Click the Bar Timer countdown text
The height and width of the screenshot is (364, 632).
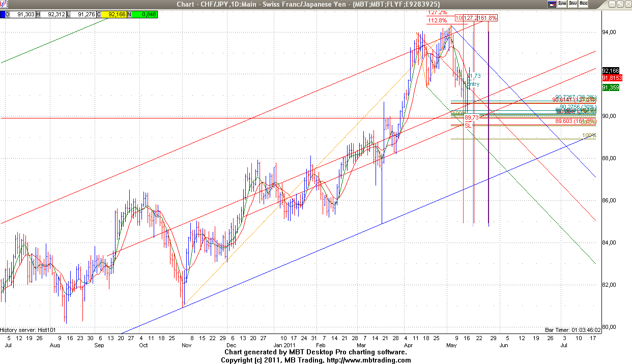coord(572,329)
